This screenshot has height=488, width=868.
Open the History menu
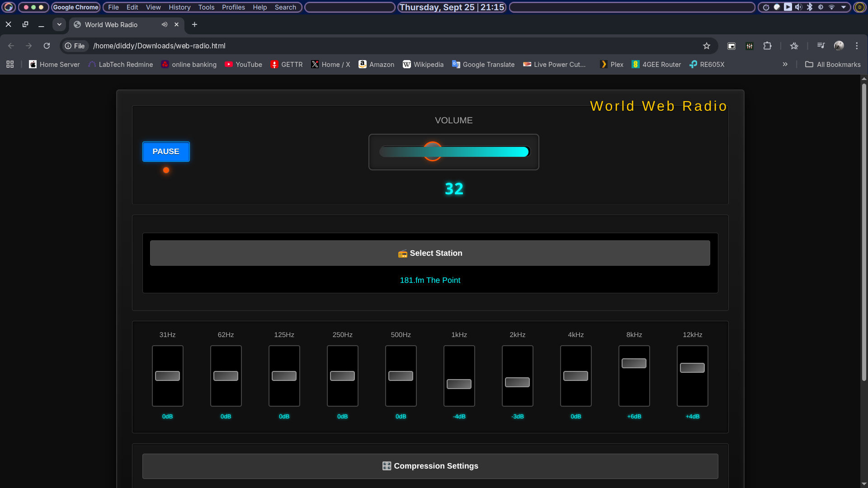click(179, 7)
